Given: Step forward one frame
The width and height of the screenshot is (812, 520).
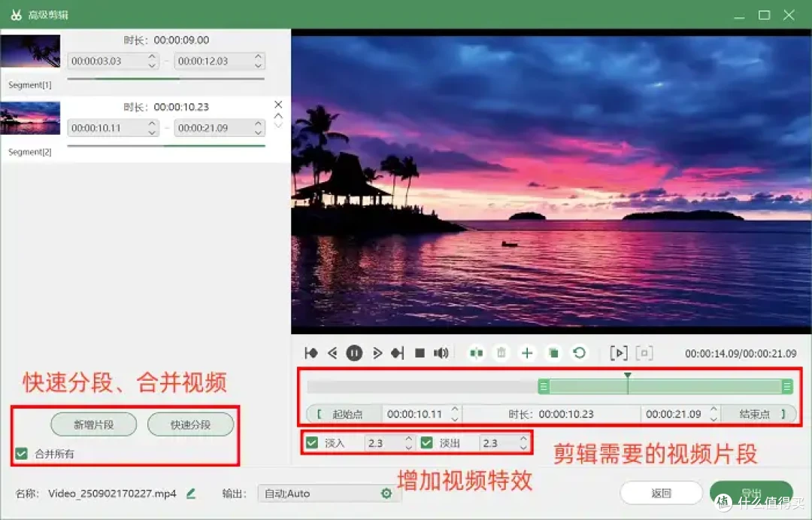Looking at the screenshot, I should point(377,353).
